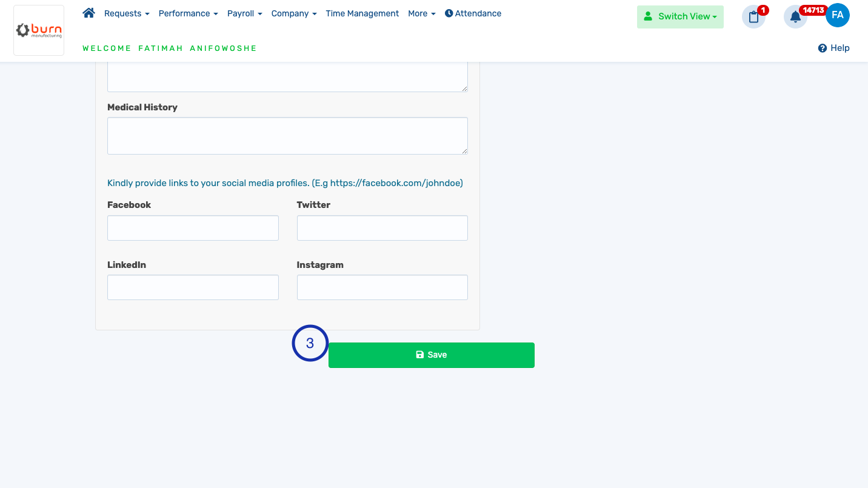Click the LinkedIn profile link field
Screen dimensions: 868x488
point(193,287)
